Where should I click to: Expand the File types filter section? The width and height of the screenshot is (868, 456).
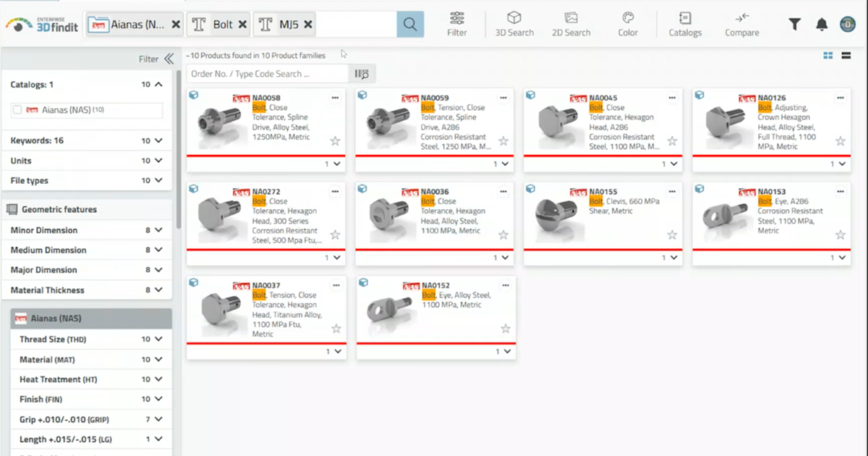(158, 180)
